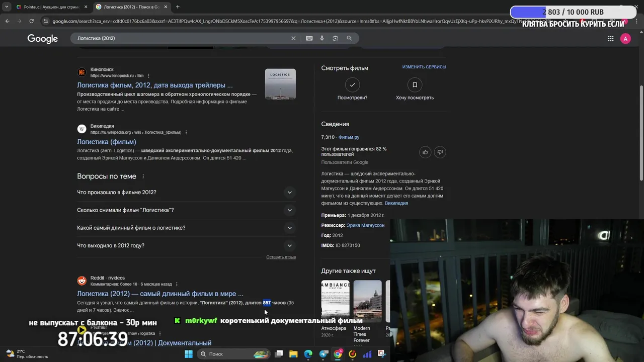Image resolution: width=644 pixels, height=362 pixels.
Task: Open director link Эрика Магнуссон
Action: point(365,225)
